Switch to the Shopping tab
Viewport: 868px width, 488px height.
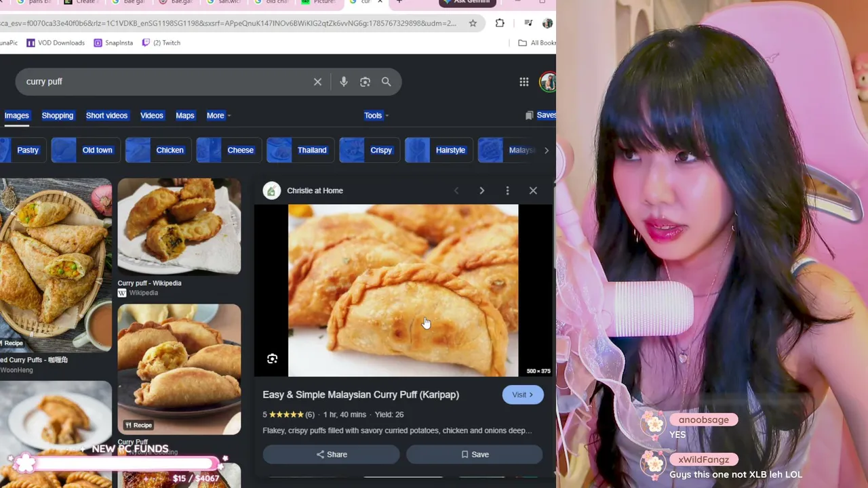(58, 115)
